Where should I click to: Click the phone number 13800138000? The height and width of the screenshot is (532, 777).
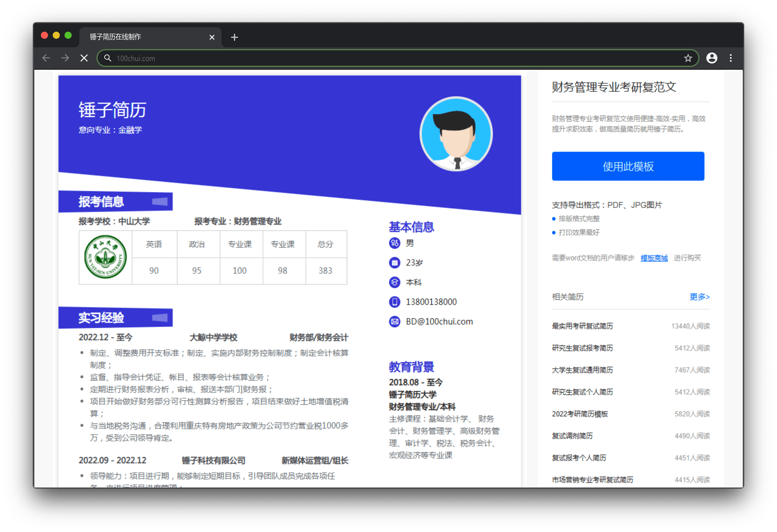(x=431, y=302)
